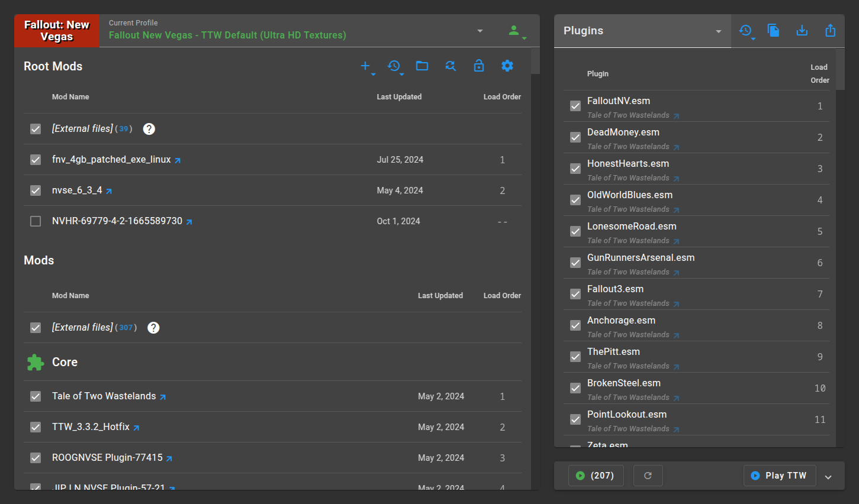Open the root mods history clock icon
859x504 pixels.
[x=394, y=66]
